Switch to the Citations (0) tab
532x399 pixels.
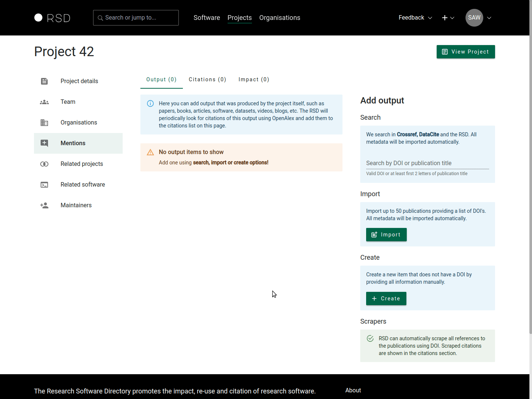pyautogui.click(x=207, y=79)
